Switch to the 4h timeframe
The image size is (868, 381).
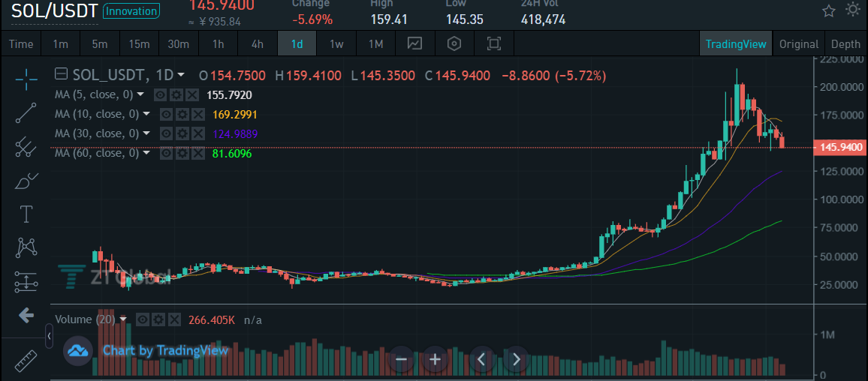[258, 43]
